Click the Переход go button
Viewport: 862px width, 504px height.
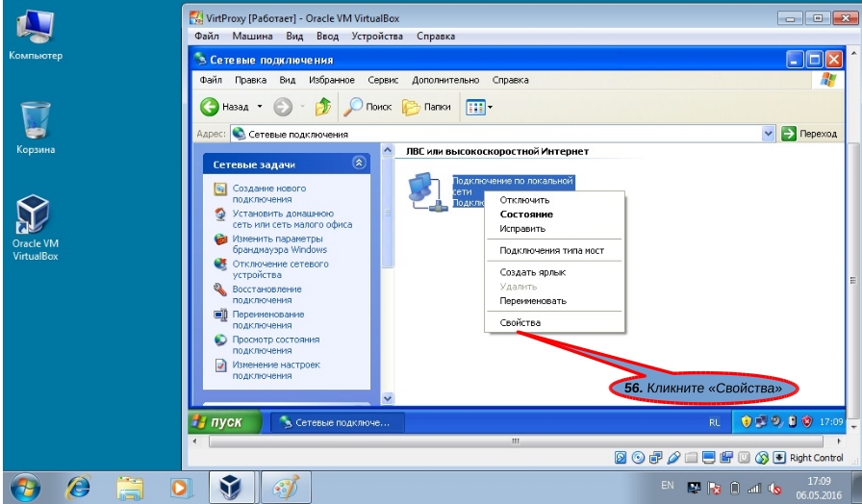(x=809, y=134)
